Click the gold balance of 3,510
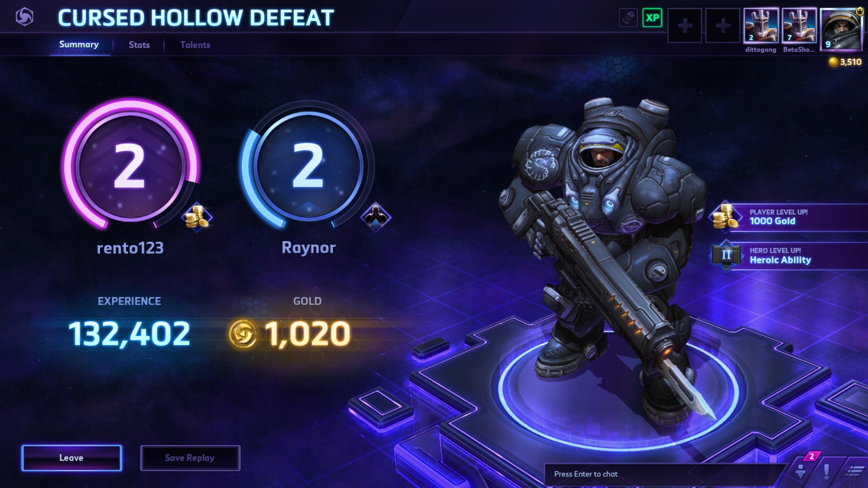 click(845, 62)
